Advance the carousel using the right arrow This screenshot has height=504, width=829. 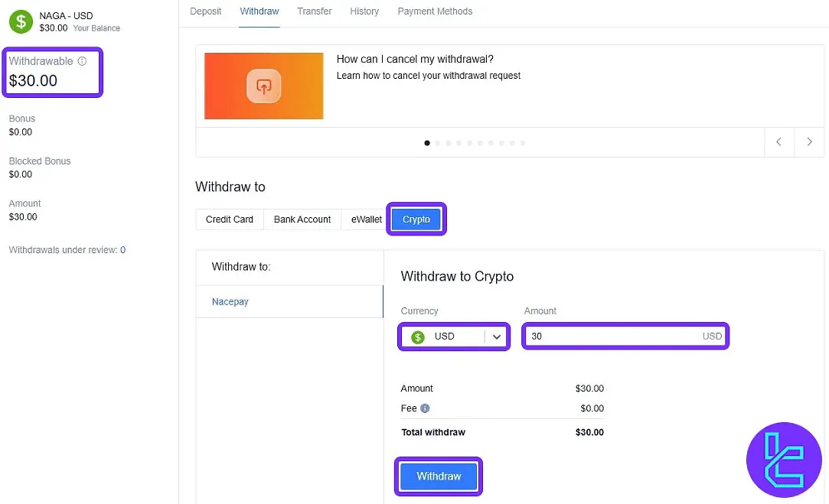[809, 142]
